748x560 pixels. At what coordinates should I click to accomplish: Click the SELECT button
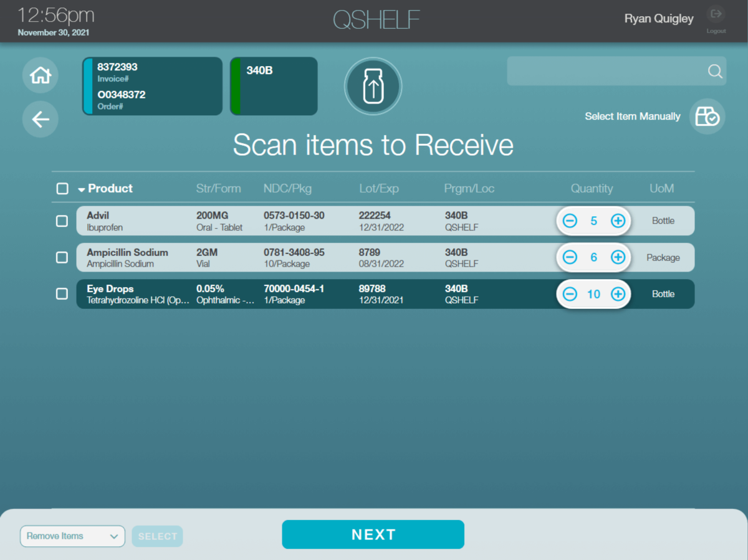pos(157,536)
